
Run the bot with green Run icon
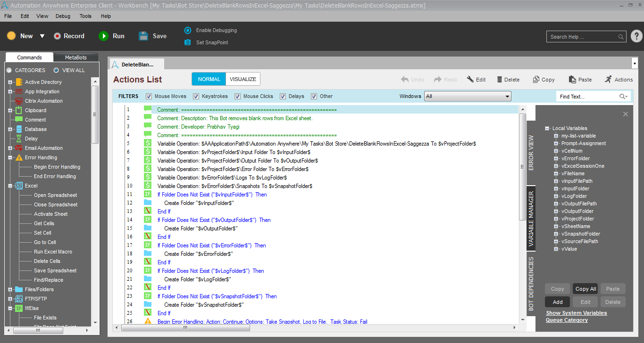coord(103,36)
